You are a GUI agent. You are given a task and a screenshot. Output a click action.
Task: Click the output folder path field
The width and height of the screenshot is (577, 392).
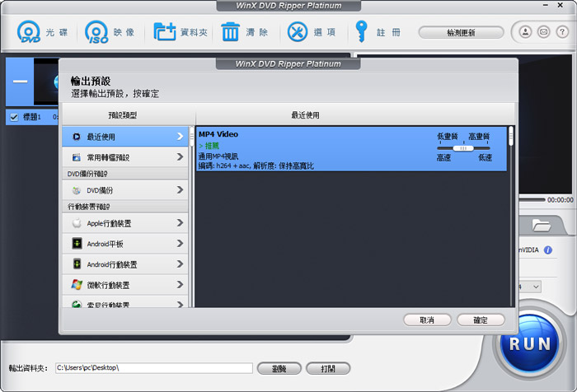(x=152, y=368)
